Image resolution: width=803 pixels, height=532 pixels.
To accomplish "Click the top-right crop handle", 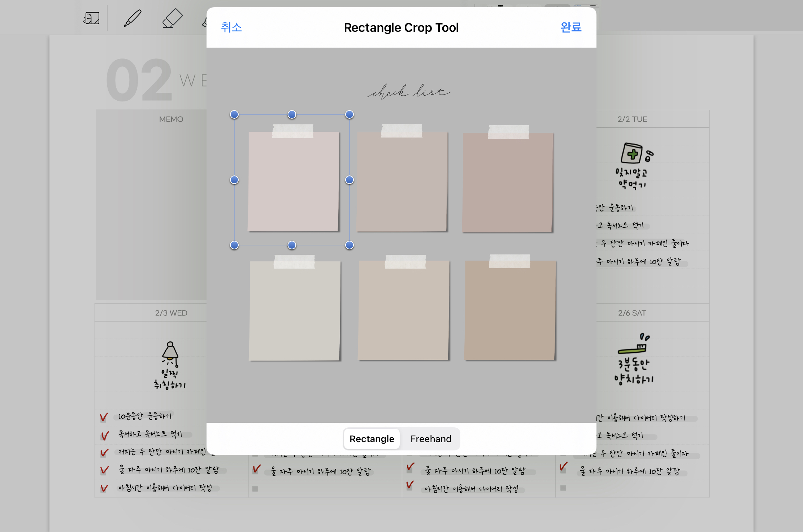I will click(x=349, y=114).
